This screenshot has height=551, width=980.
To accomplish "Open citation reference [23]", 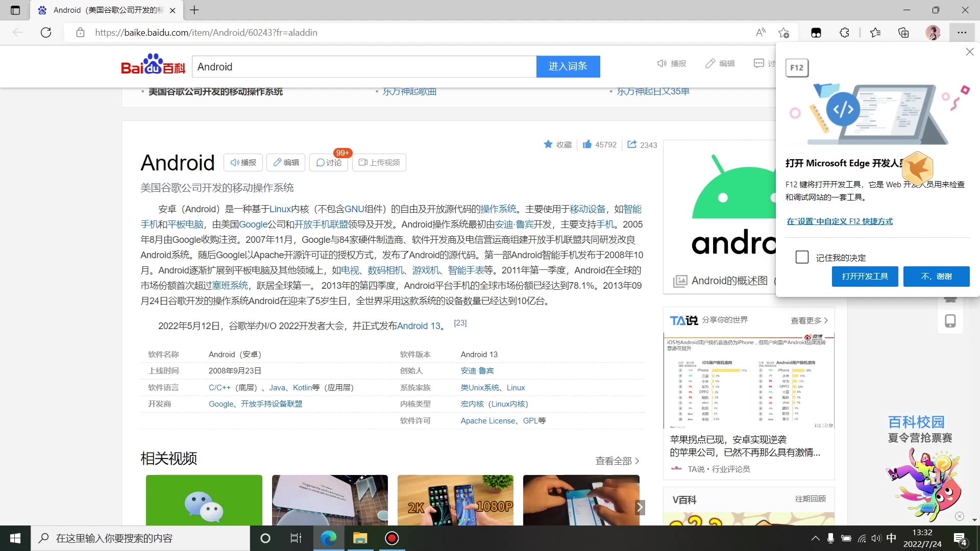I will point(460,323).
